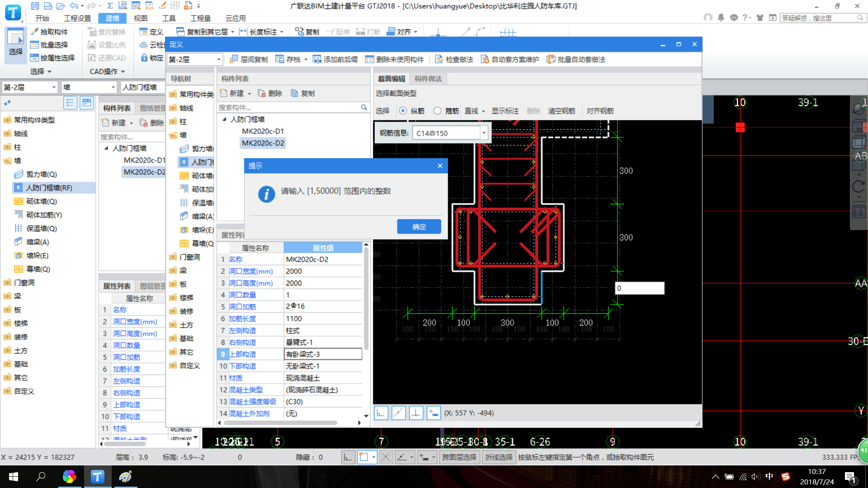Open the 存档 dropdown arrow
The image size is (868, 488).
click(306, 60)
